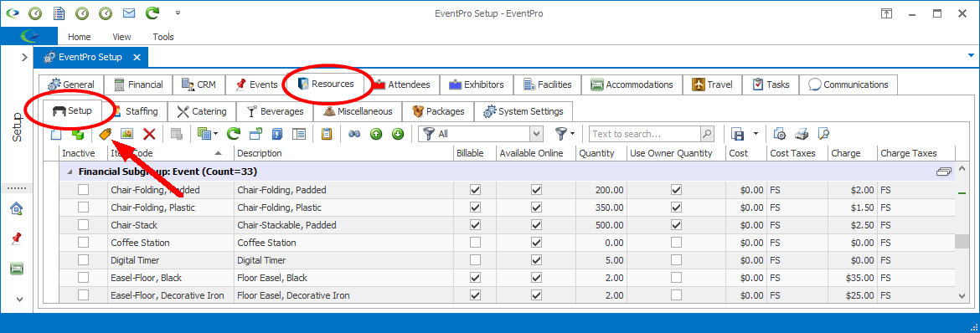
Task: Click the bed icon in left sidebar
Action: pos(16,269)
